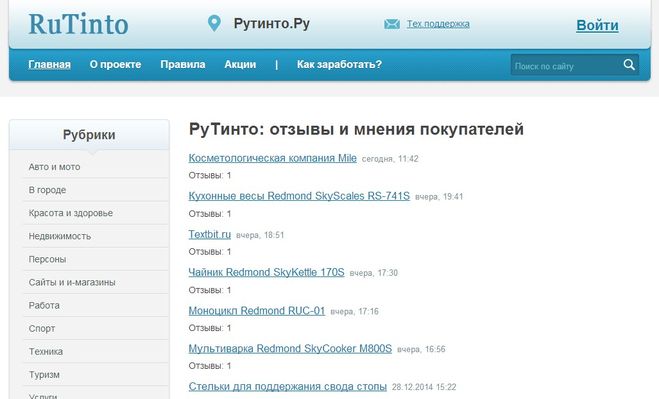
Task: Select the Сайты и и-магазины category
Action: point(72,283)
